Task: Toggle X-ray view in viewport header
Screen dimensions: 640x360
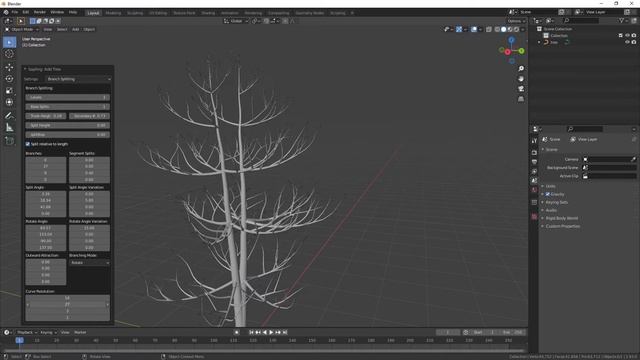Action: pyautogui.click(x=489, y=29)
